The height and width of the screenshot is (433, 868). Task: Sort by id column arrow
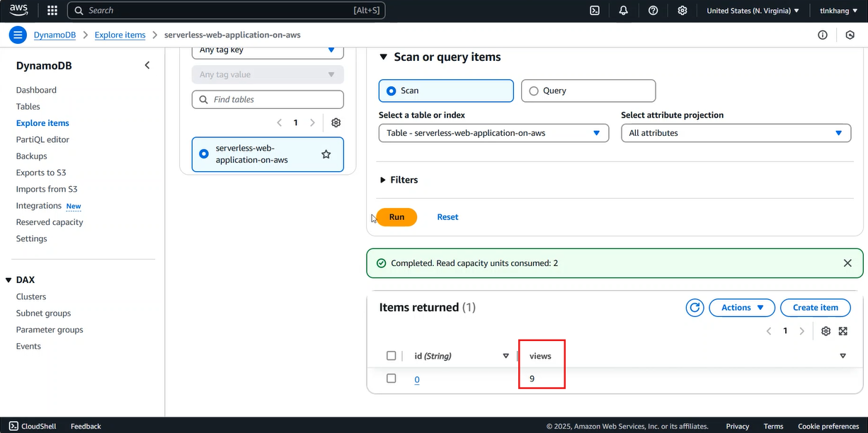[x=506, y=355]
